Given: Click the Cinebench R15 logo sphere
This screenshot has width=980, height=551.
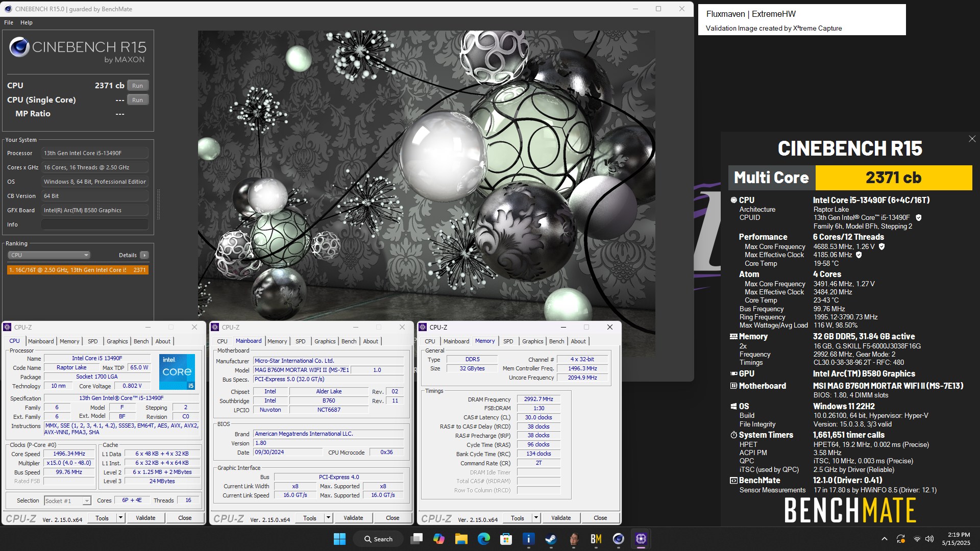Looking at the screenshot, I should 19,47.
